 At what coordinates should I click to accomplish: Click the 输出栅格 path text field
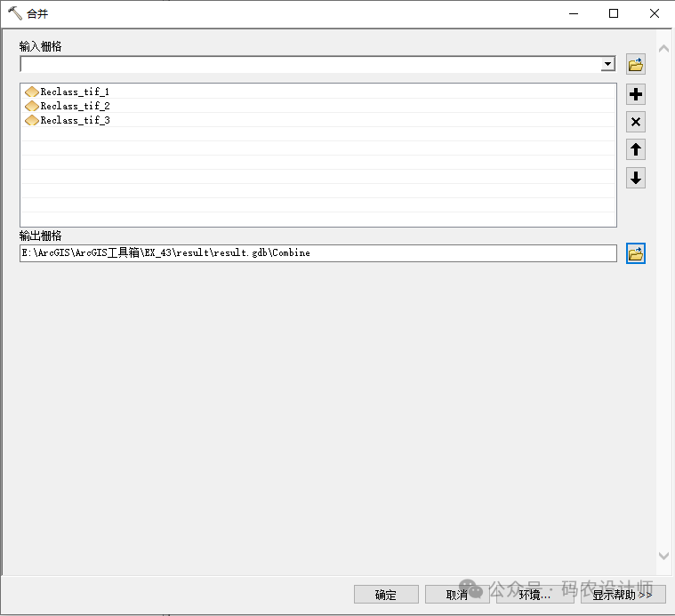[317, 253]
